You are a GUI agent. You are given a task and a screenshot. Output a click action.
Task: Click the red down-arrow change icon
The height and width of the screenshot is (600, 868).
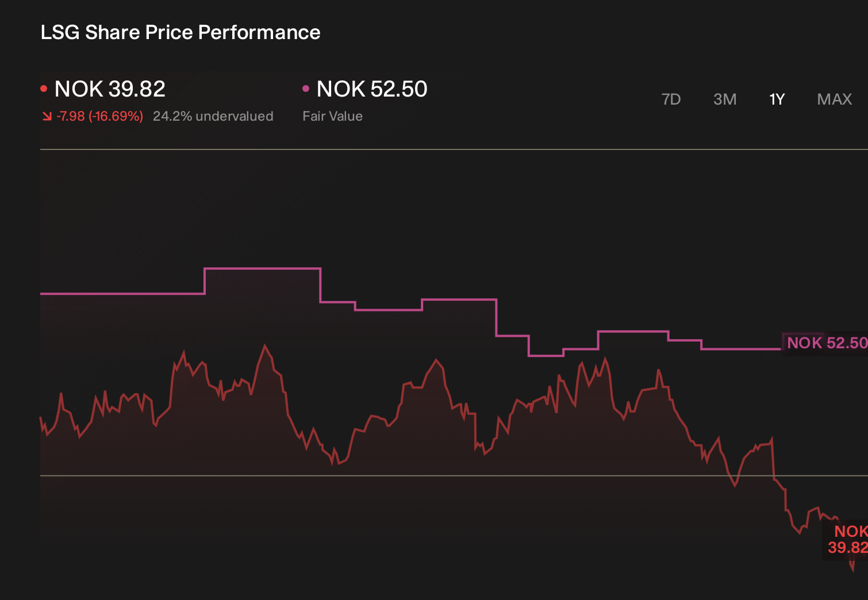(x=47, y=117)
